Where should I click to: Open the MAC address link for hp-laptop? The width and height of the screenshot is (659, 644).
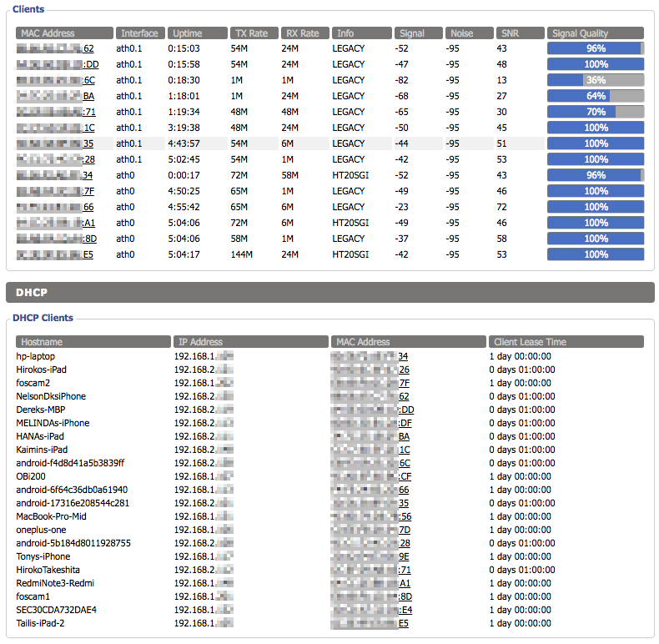tap(369, 356)
